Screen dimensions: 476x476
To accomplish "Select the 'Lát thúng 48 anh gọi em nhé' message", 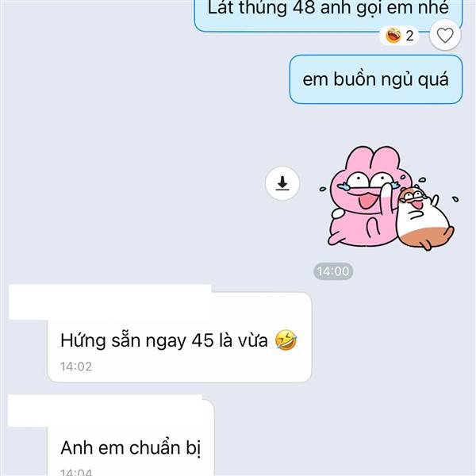I will coord(328,15).
